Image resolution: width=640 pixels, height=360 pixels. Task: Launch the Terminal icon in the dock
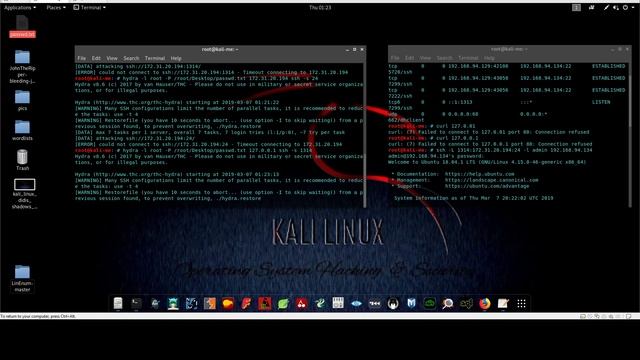point(136,303)
